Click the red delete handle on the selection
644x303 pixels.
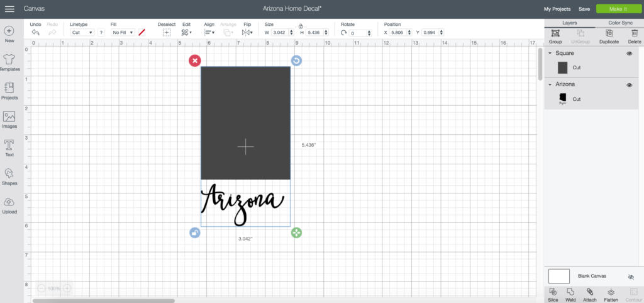click(x=195, y=61)
